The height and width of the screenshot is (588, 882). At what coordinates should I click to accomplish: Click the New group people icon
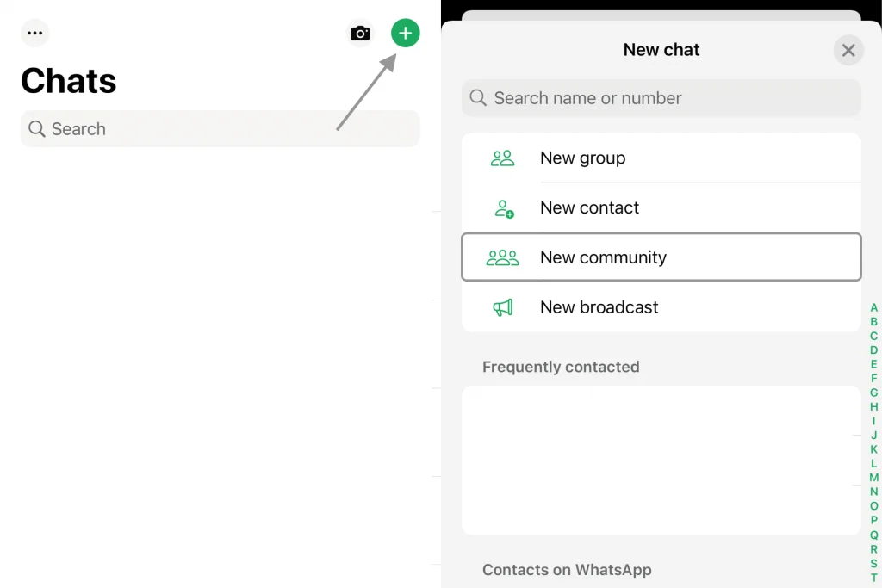tap(502, 158)
